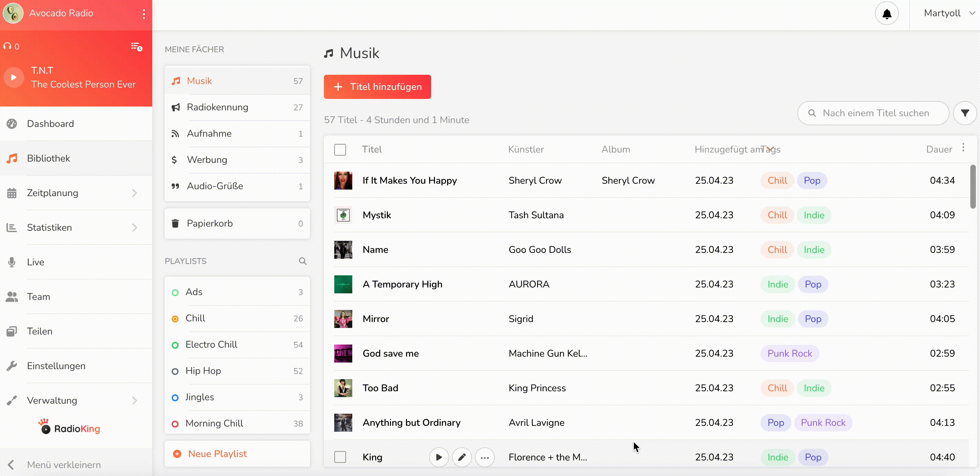
Task: Click the Hinzugefügt am sort arrow
Action: click(x=770, y=149)
